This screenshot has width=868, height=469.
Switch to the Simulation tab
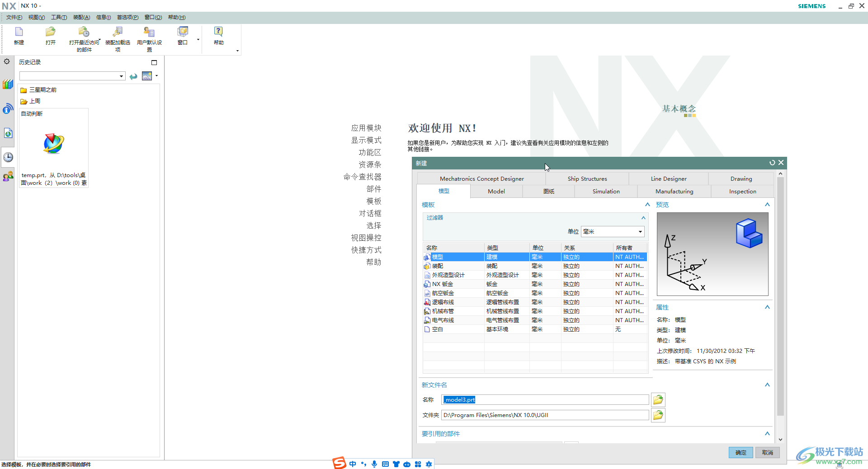(606, 192)
